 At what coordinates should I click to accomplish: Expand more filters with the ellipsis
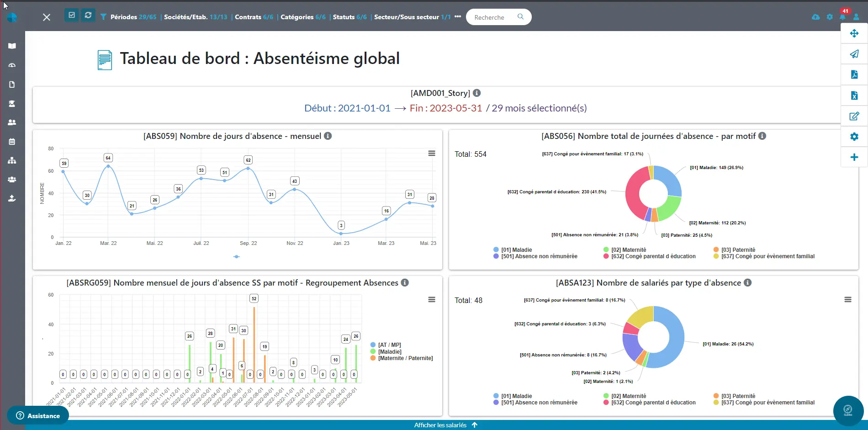[x=458, y=17]
